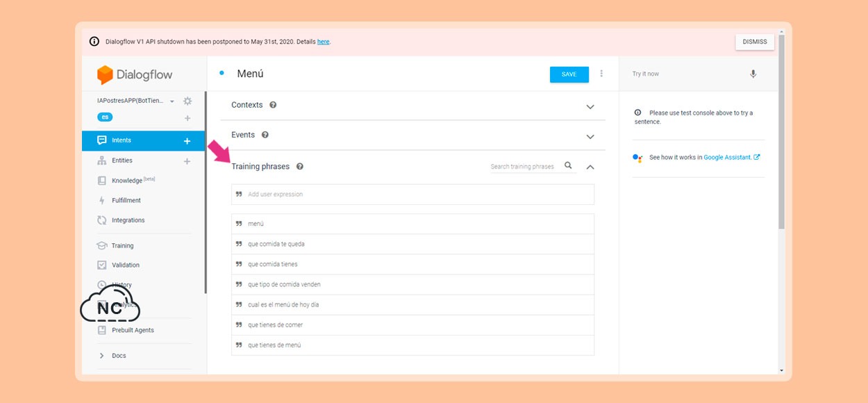The height and width of the screenshot is (403, 868).
Task: Click the Training phrases help icon
Action: [x=300, y=167]
